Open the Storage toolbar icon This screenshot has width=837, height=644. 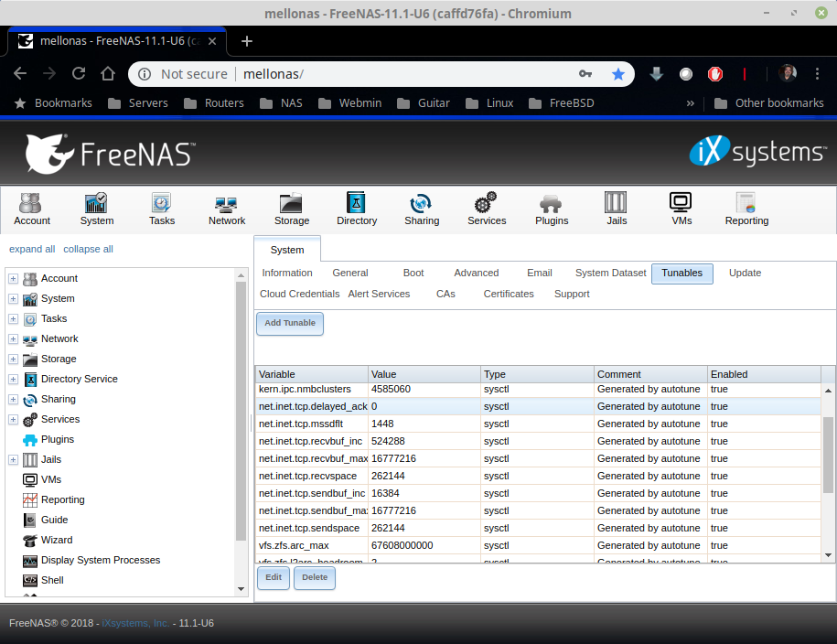[x=292, y=209]
